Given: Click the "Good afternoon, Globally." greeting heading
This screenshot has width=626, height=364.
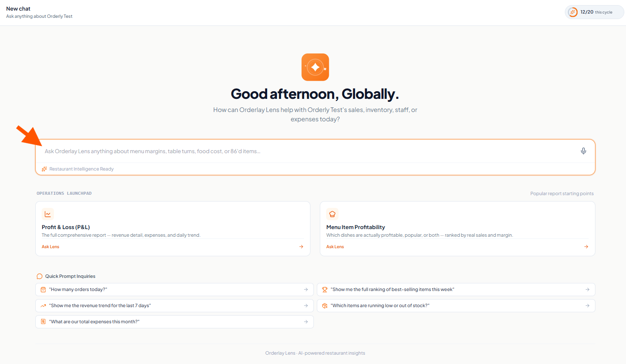Looking at the screenshot, I should click(x=315, y=94).
